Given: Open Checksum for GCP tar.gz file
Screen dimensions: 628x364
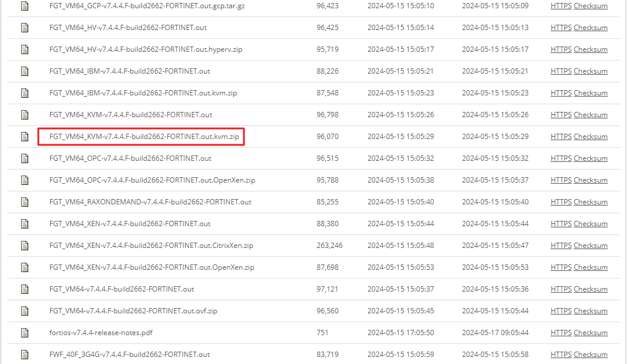Looking at the screenshot, I should (590, 6).
